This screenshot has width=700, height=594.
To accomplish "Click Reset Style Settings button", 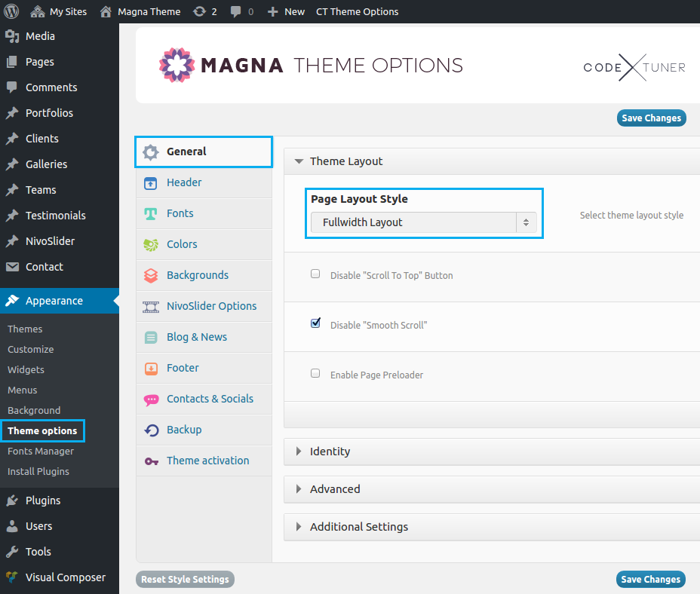I will point(185,579).
